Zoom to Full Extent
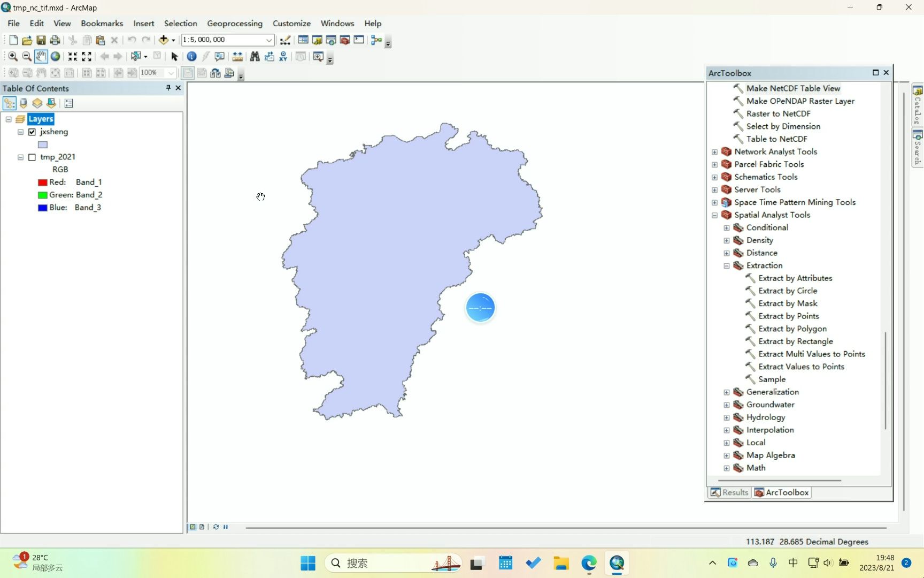Screen dimensions: 924x578 (56, 56)
